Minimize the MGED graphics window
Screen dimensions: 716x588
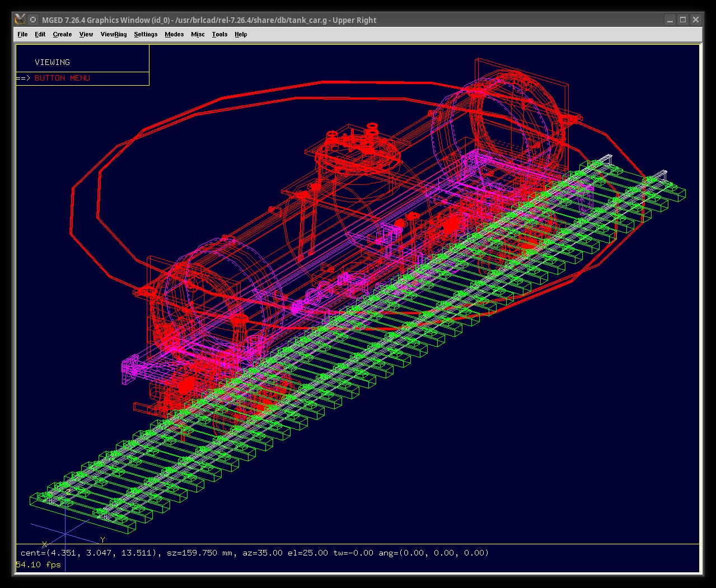670,20
